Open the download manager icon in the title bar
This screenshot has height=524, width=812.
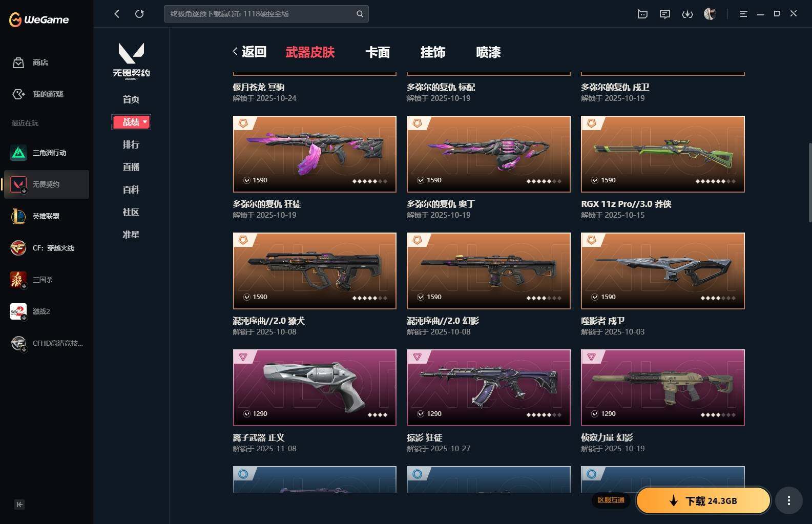687,14
